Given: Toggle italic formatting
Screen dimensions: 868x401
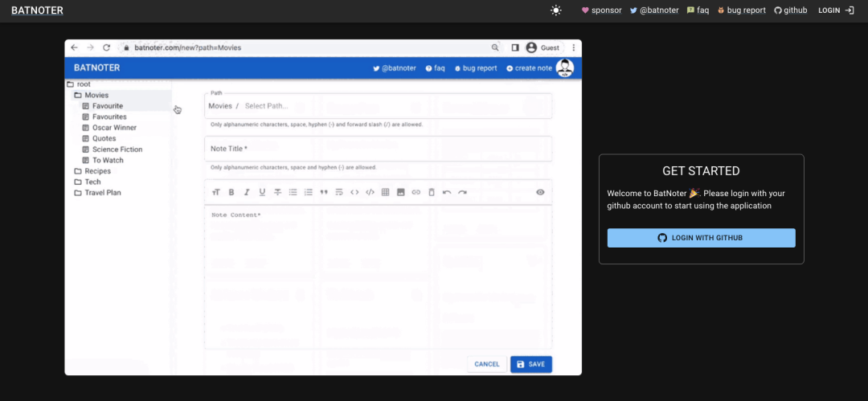Looking at the screenshot, I should tap(247, 192).
